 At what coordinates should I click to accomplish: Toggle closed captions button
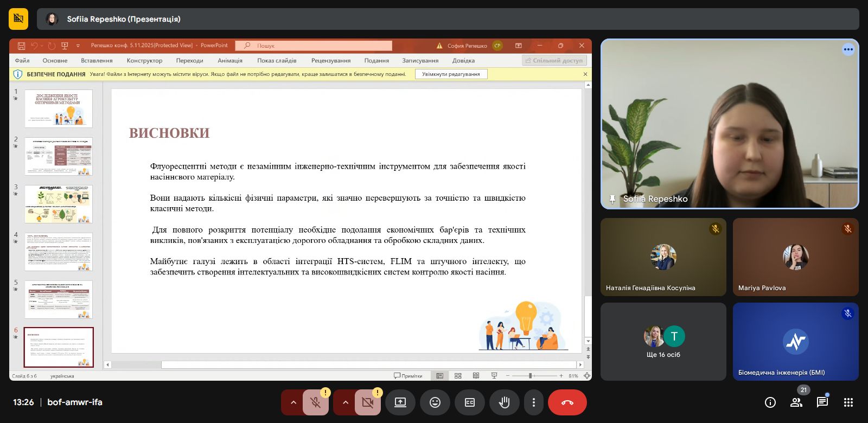tap(470, 402)
